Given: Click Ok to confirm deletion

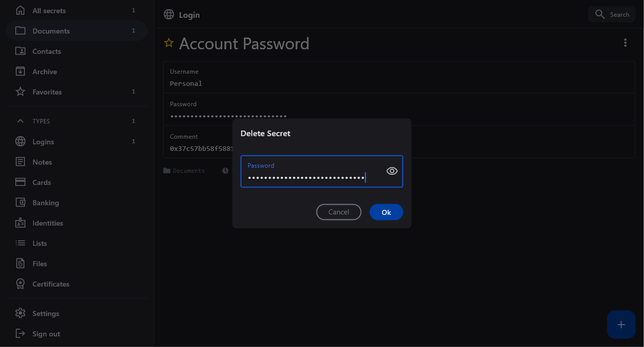Looking at the screenshot, I should (386, 212).
